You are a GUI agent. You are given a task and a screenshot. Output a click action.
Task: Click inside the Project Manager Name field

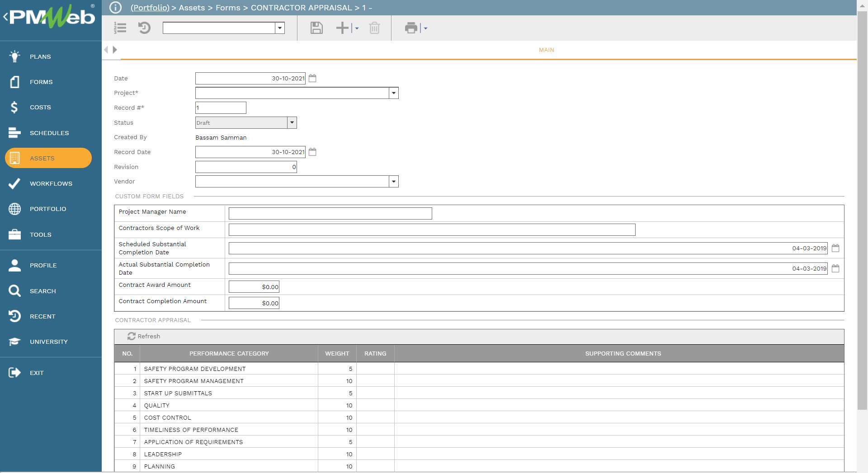330,213
